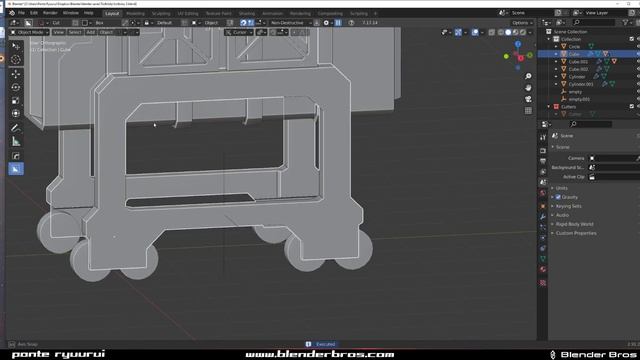Toggle Cutters collection exclude checkbox
640x360 pixels.
631,107
